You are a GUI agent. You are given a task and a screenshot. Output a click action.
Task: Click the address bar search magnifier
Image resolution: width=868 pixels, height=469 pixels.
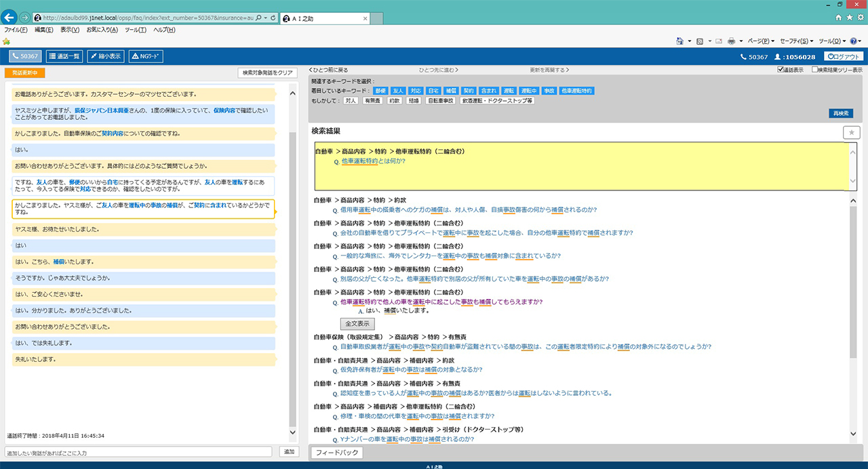click(259, 18)
